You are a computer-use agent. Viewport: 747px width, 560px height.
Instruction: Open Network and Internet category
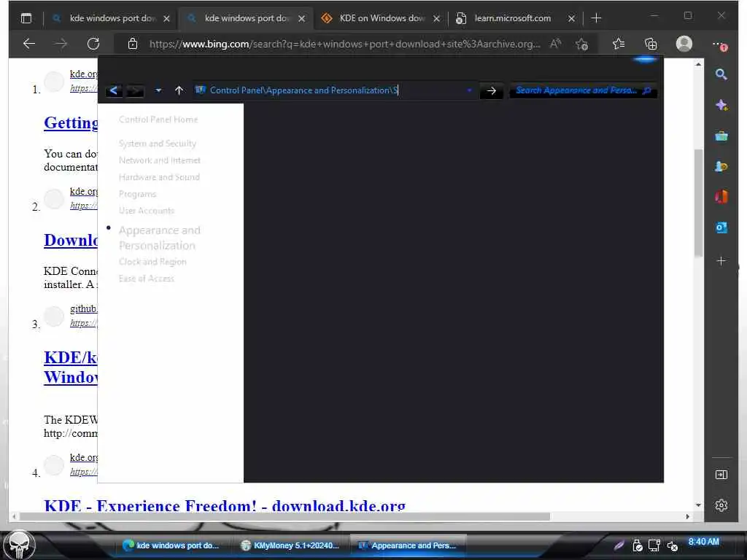click(160, 160)
